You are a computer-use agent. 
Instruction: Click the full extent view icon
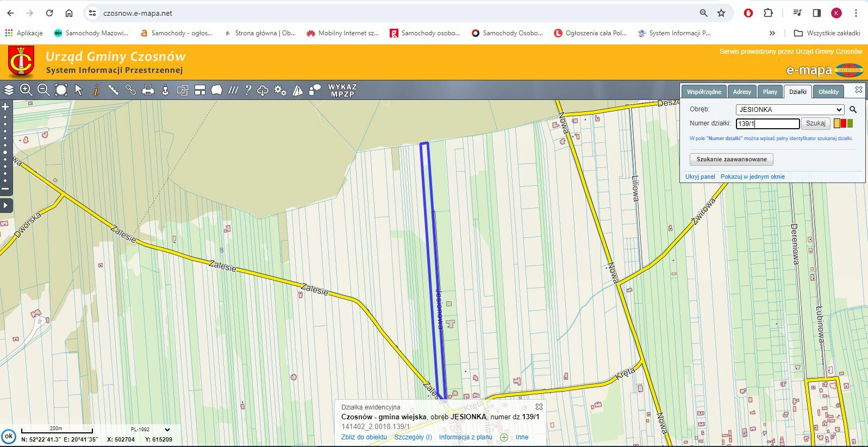(x=61, y=90)
